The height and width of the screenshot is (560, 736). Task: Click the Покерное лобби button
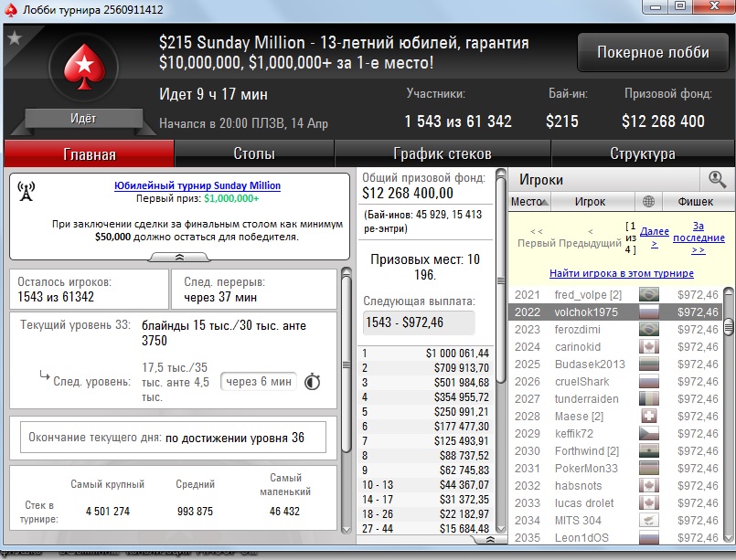[653, 52]
